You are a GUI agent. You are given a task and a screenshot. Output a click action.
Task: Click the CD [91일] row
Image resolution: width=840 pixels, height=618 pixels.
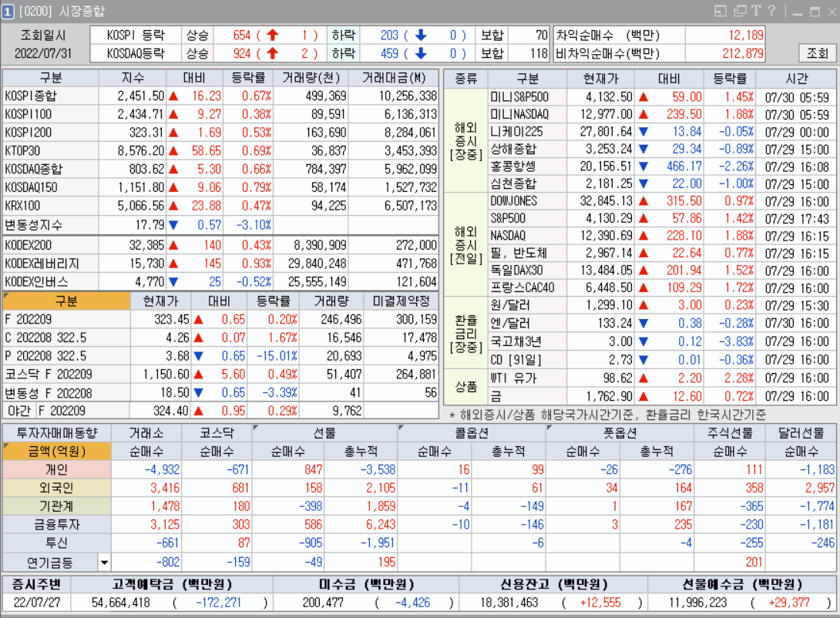[661, 360]
